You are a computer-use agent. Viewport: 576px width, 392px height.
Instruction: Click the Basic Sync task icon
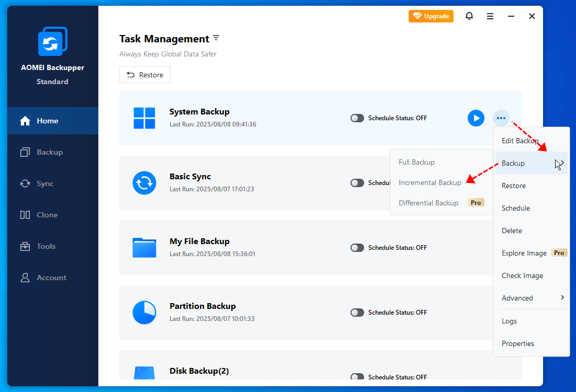[x=144, y=183]
